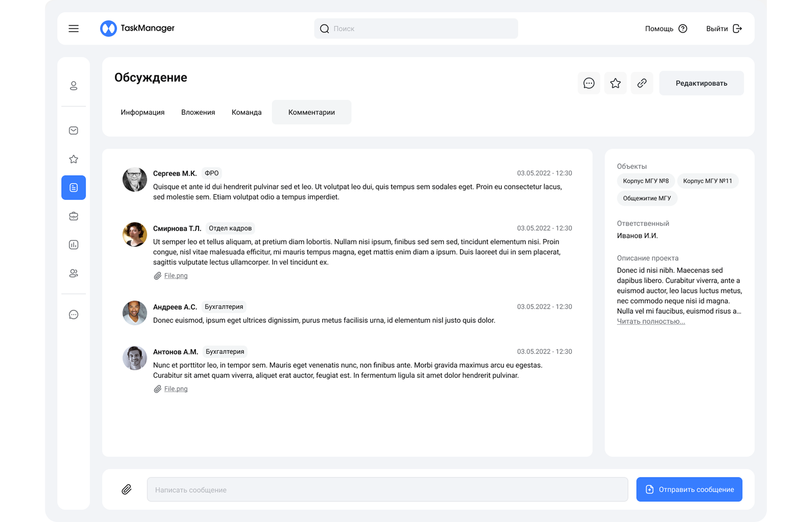Click the search magnifier icon

point(324,28)
